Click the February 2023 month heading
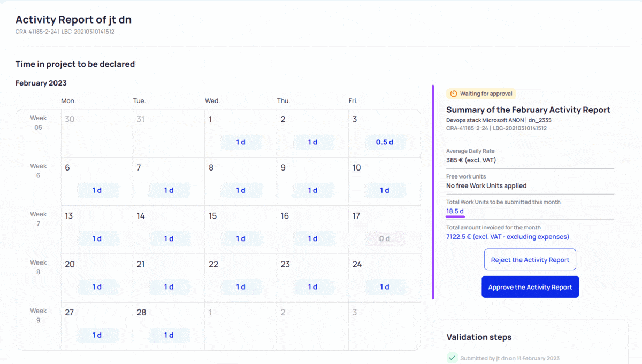This screenshot has width=642, height=364. 41,83
